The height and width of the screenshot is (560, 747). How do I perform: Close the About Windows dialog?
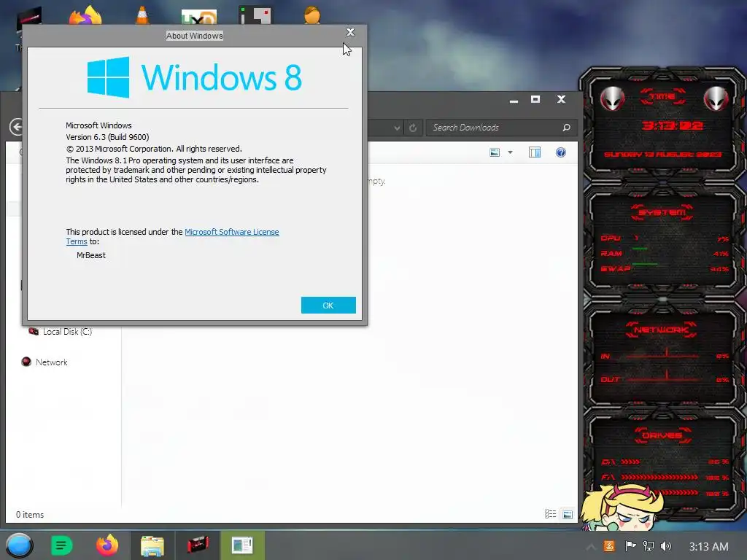point(350,32)
